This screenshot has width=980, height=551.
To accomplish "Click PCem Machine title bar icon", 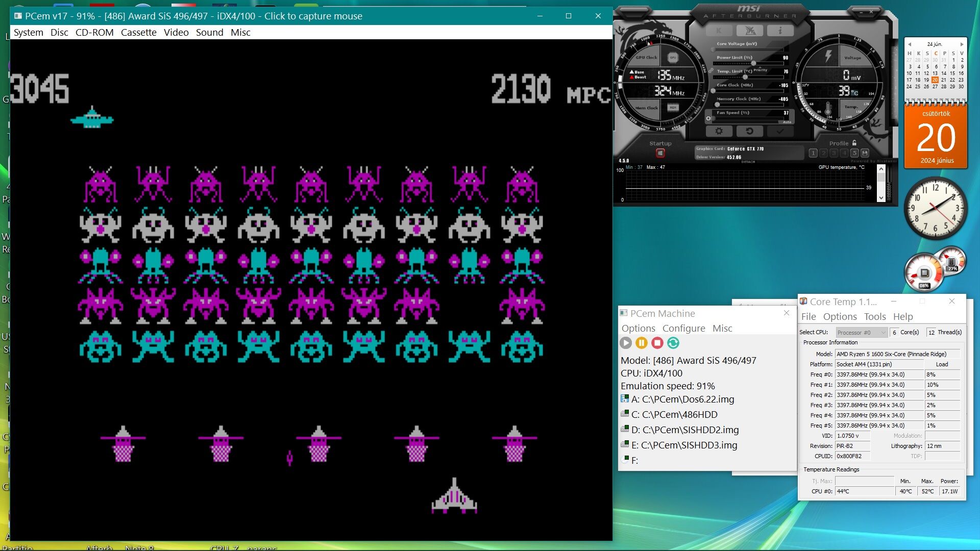I will click(624, 313).
